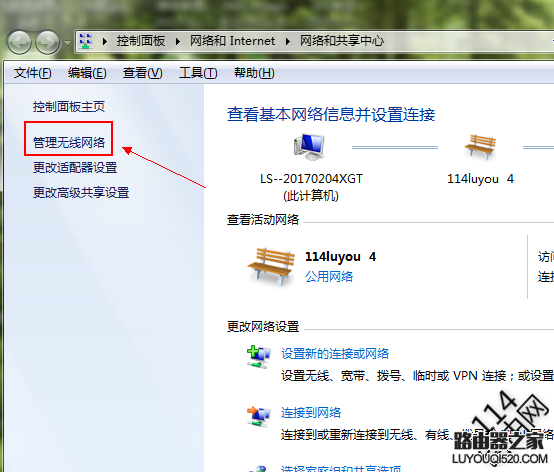Expand the arrow before 控制面板 breadcrumb
This screenshot has width=554, height=472.
tap(105, 42)
